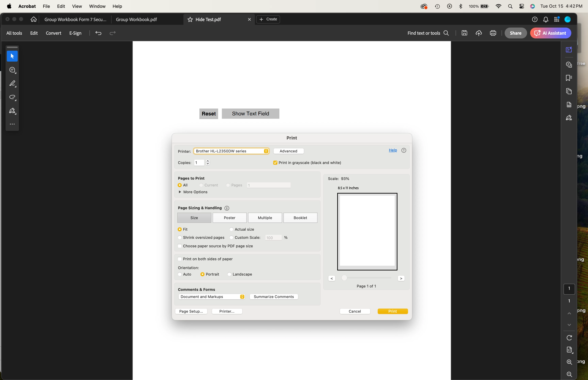Click the undo arrow icon
588x380 pixels.
98,33
